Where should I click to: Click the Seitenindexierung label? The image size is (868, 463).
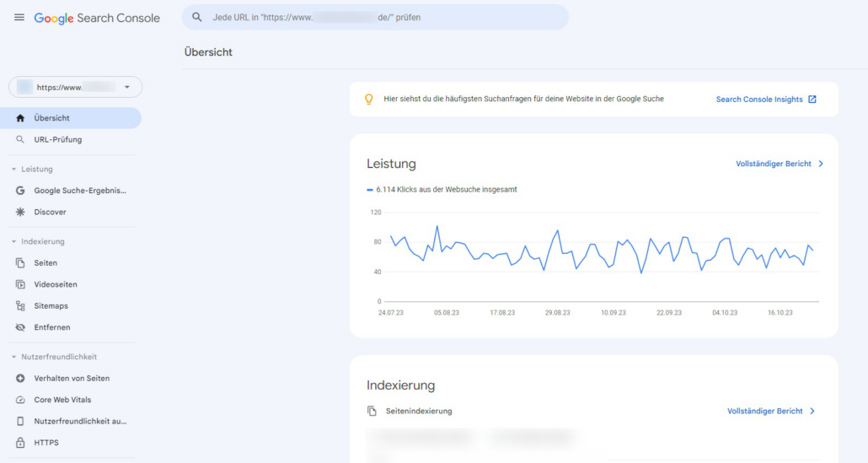(419, 411)
